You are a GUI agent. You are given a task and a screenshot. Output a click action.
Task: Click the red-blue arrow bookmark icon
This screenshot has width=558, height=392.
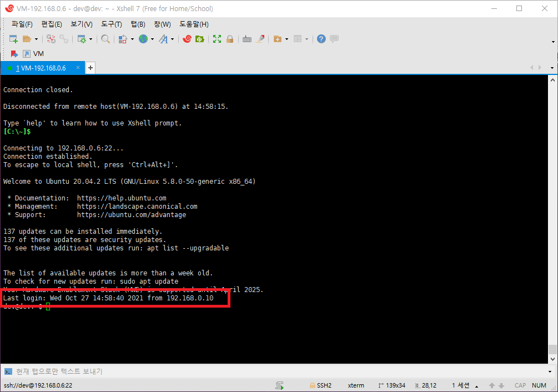14,54
